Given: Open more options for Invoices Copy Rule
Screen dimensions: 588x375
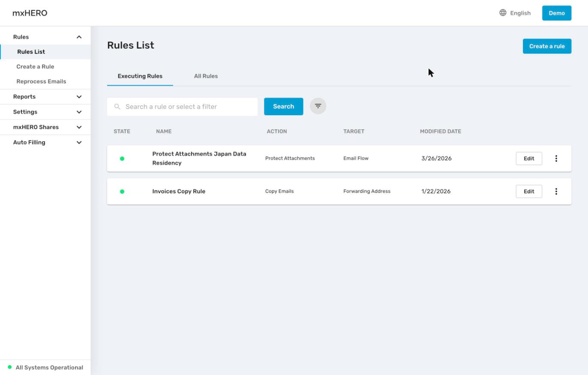Looking at the screenshot, I should coord(556,191).
